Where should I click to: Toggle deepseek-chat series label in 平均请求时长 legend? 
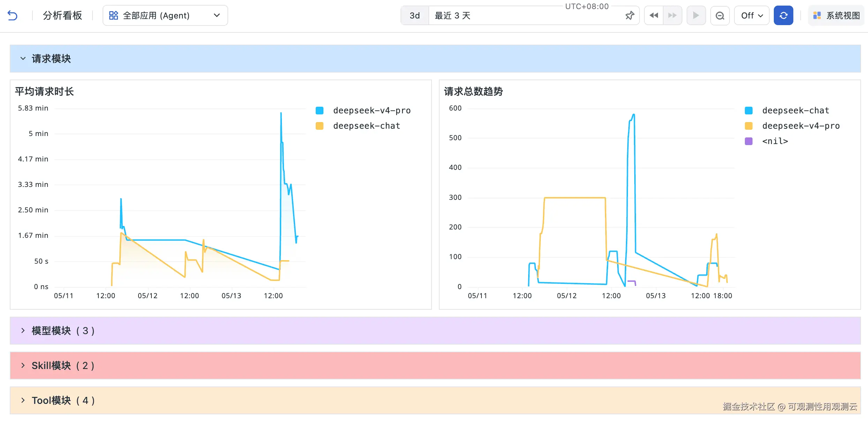pyautogui.click(x=367, y=126)
